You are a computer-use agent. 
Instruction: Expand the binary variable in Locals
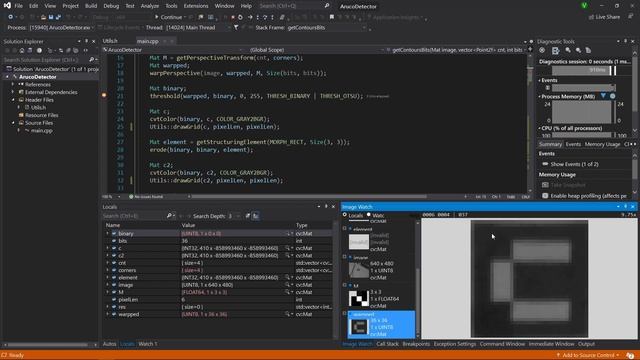108,233
